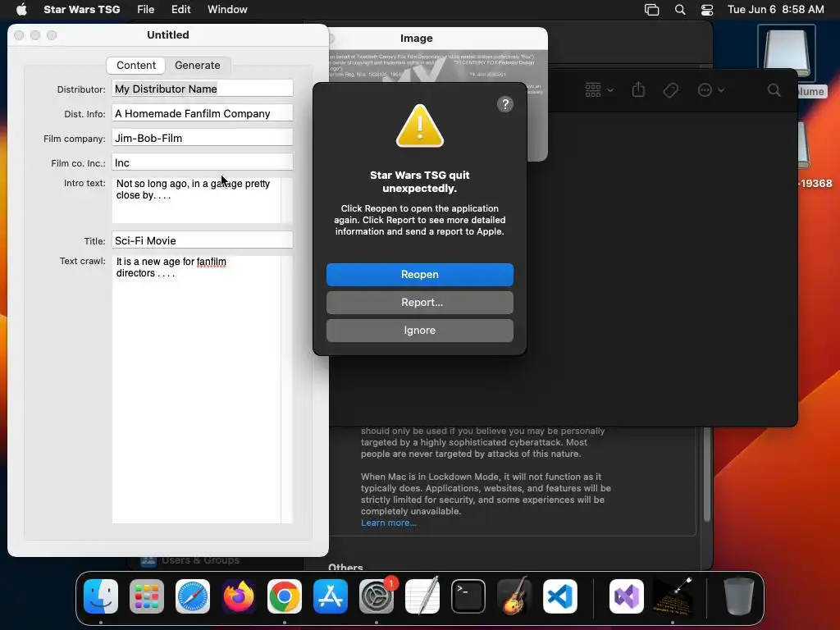Edit the Dist. Info field
Image resolution: width=840 pixels, height=630 pixels.
click(x=202, y=113)
